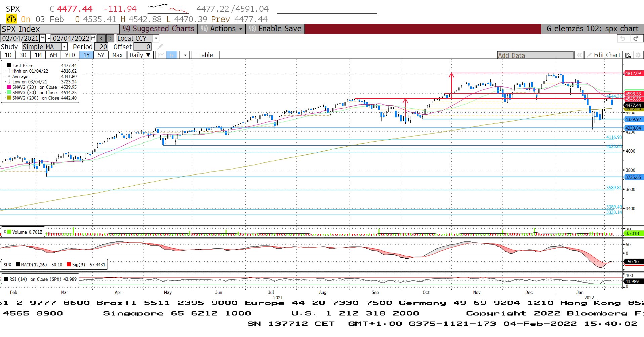
Task: Click the Offset input field
Action: click(x=143, y=47)
